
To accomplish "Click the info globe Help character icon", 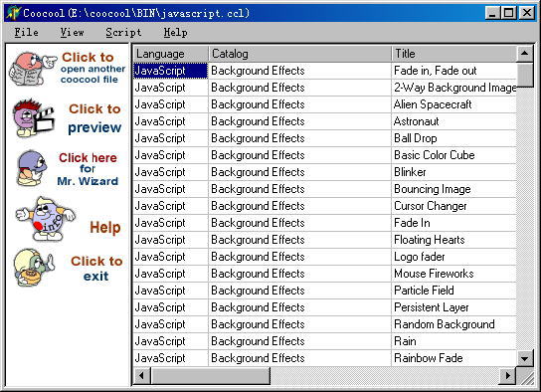I will coord(46,219).
